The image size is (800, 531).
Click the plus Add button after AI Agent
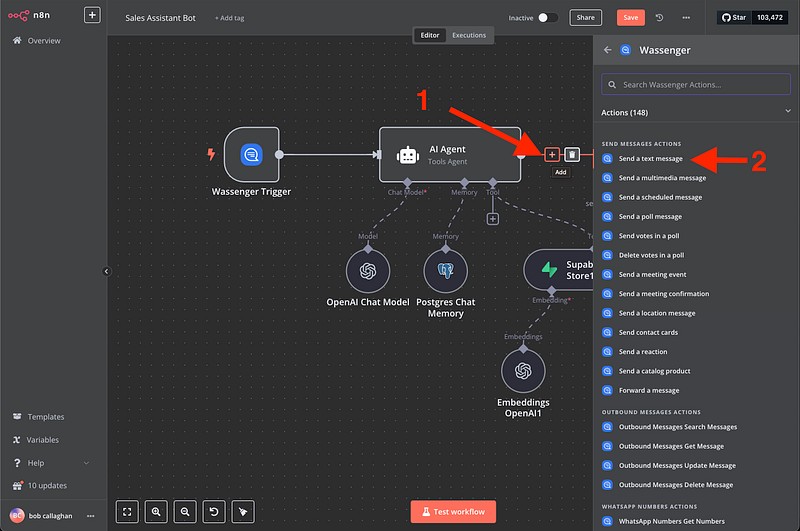pos(552,154)
